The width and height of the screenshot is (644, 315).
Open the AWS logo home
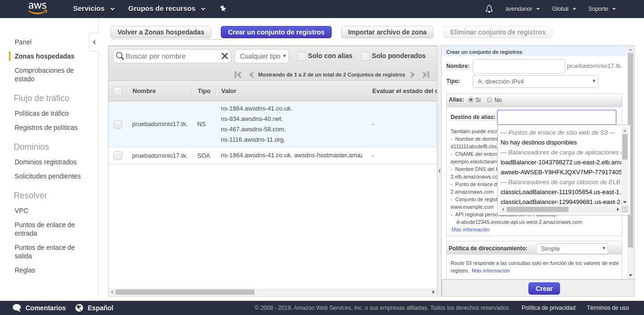(37, 9)
